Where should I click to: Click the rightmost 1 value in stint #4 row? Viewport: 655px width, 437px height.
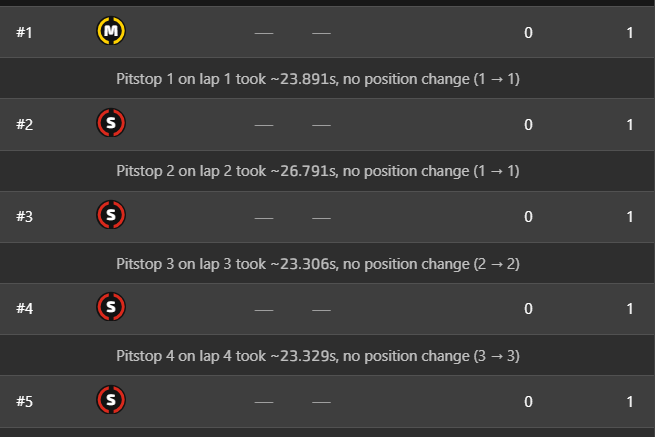(x=630, y=308)
